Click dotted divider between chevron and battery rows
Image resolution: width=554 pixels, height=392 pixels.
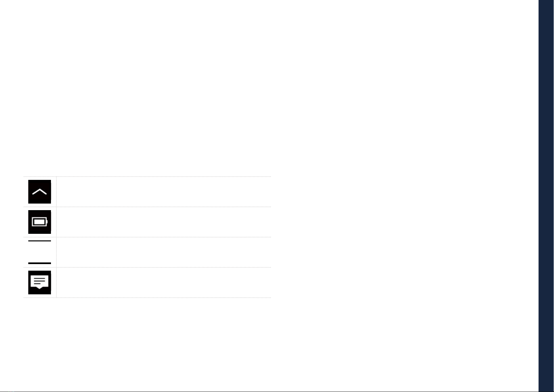(147, 207)
